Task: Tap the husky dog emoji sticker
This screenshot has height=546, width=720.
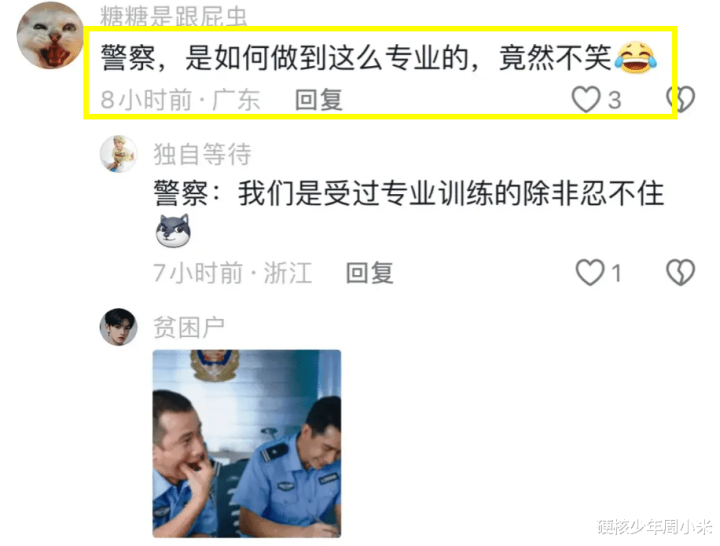Action: 173,231
